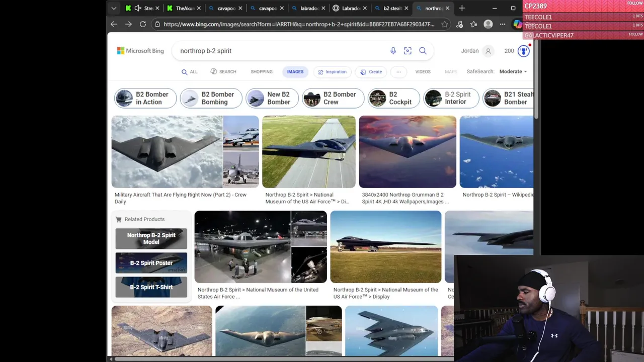The height and width of the screenshot is (362, 644).
Task: Open the 3840x2400 Northrop Grumman wallpaper link
Action: [406, 198]
